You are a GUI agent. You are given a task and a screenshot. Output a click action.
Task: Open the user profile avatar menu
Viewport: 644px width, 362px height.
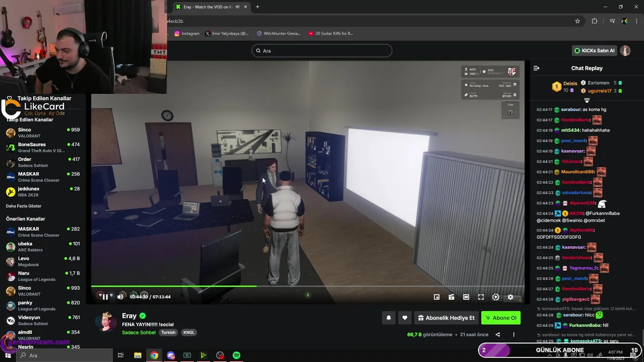pyautogui.click(x=625, y=51)
